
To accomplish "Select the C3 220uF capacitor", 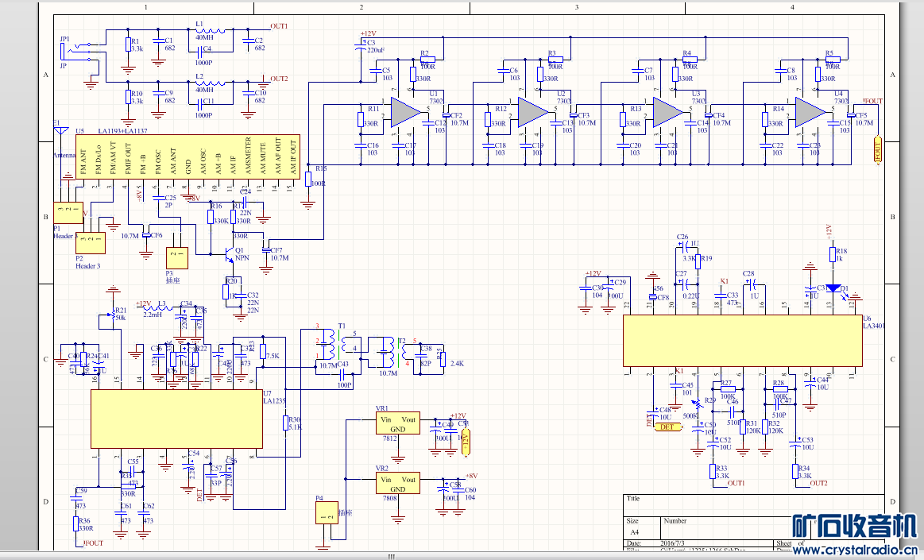I will click(360, 47).
